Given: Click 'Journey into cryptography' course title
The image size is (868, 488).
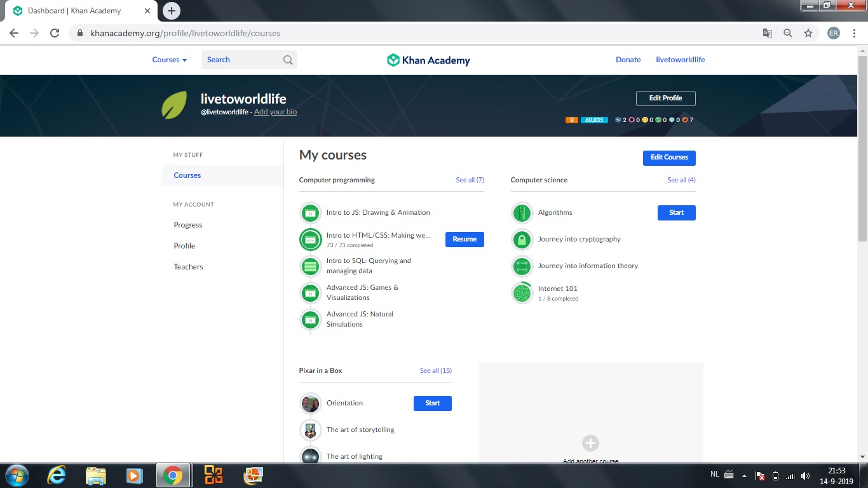Looking at the screenshot, I should (x=579, y=240).
